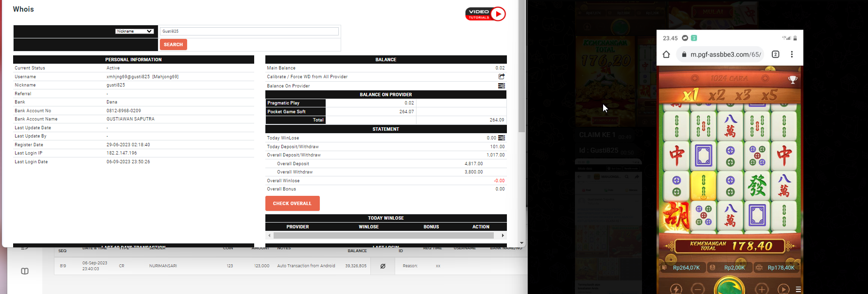Click the slashed-circle icon in the NURIMANSARI row
The image size is (868, 294).
(383, 266)
